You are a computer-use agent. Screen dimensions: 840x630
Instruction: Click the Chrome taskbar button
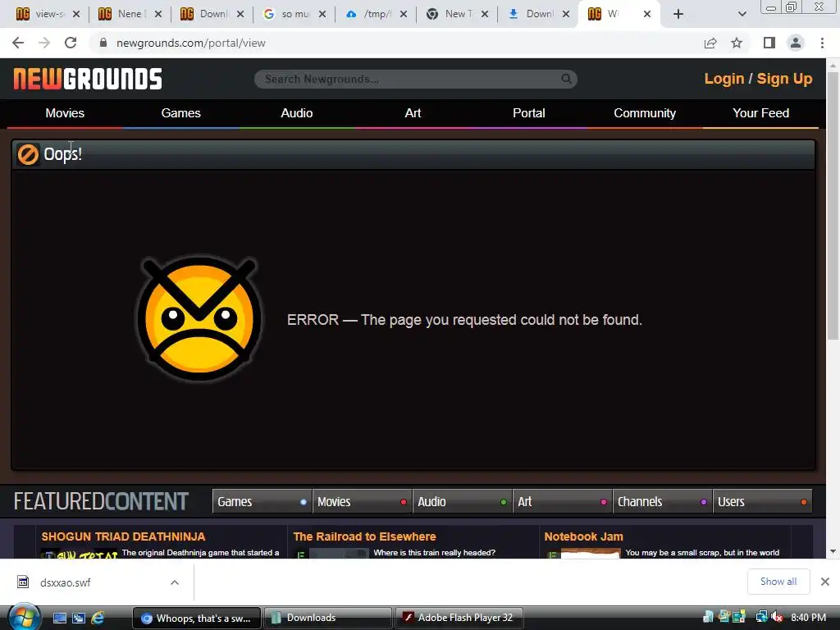(x=197, y=618)
